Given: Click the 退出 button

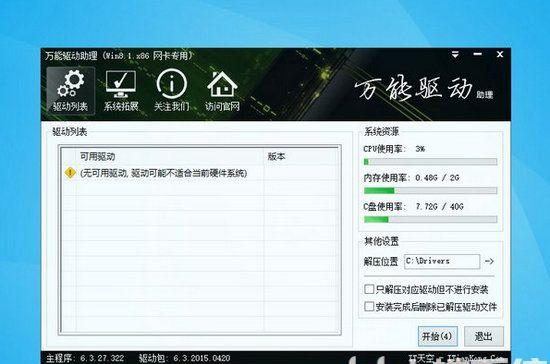Looking at the screenshot, I should pos(484,337).
